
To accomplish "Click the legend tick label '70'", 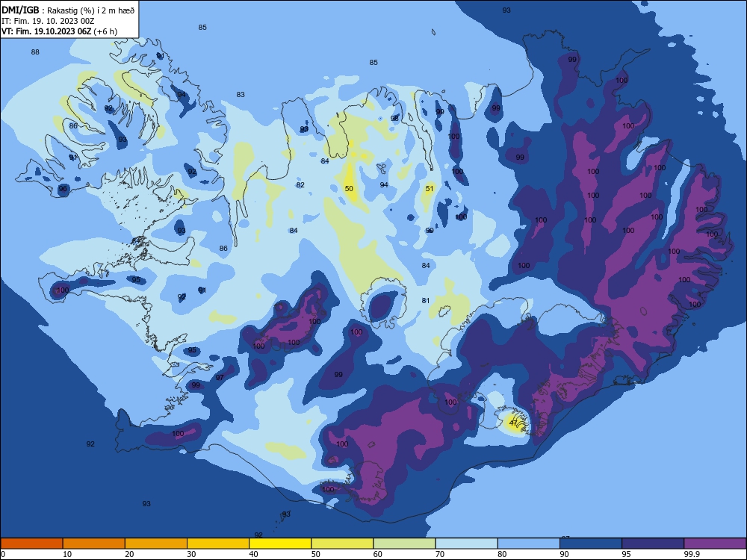I will click(x=440, y=554).
